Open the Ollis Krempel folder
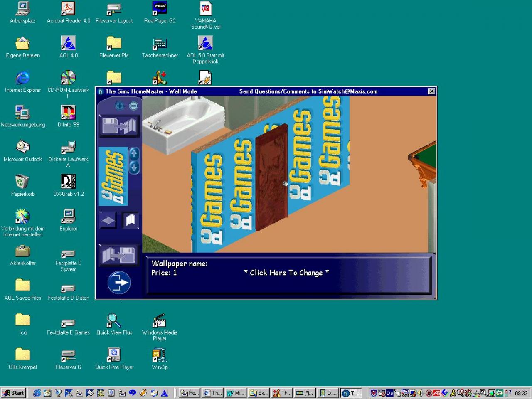The height and width of the screenshot is (399, 532). click(22, 358)
